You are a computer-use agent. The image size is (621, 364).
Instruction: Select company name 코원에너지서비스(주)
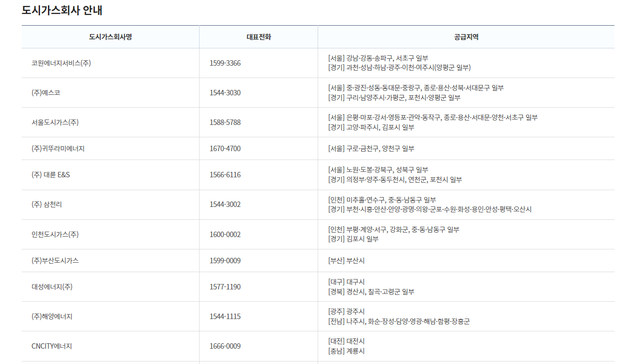pyautogui.click(x=61, y=63)
